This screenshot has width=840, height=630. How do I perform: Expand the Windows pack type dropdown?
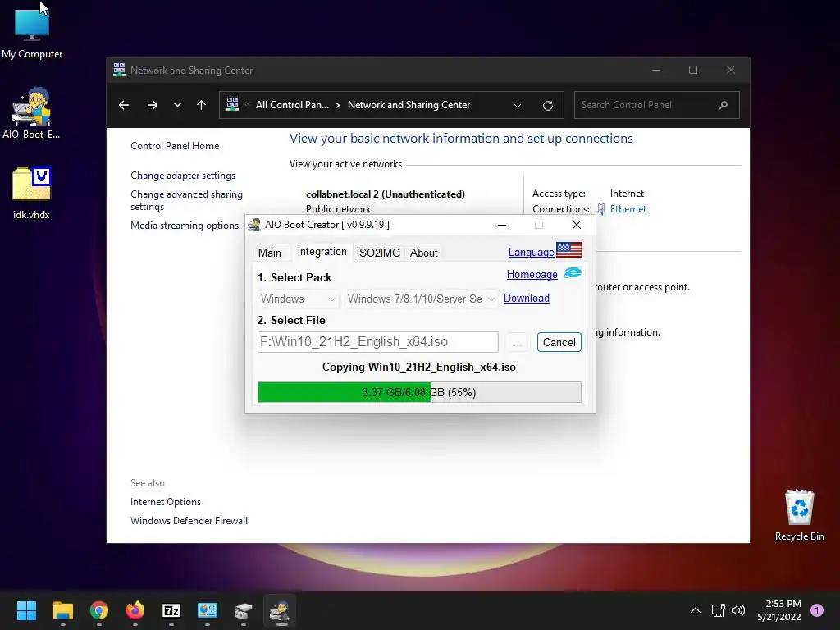point(298,299)
